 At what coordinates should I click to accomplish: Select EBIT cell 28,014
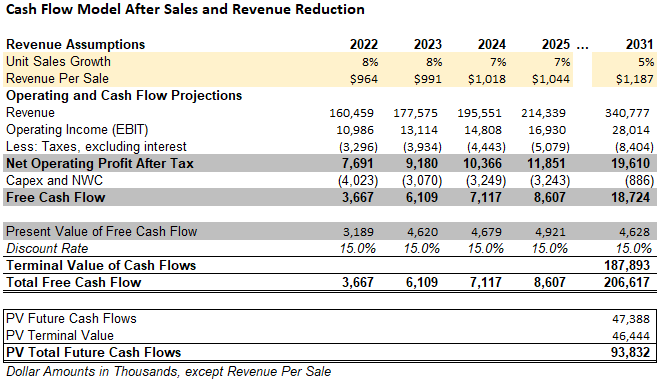[631, 130]
